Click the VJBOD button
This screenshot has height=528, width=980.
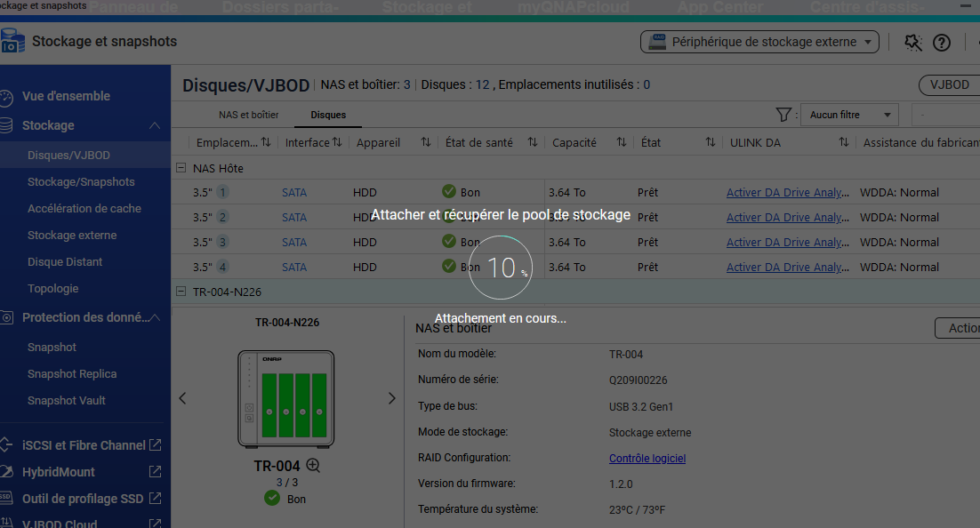(x=949, y=84)
